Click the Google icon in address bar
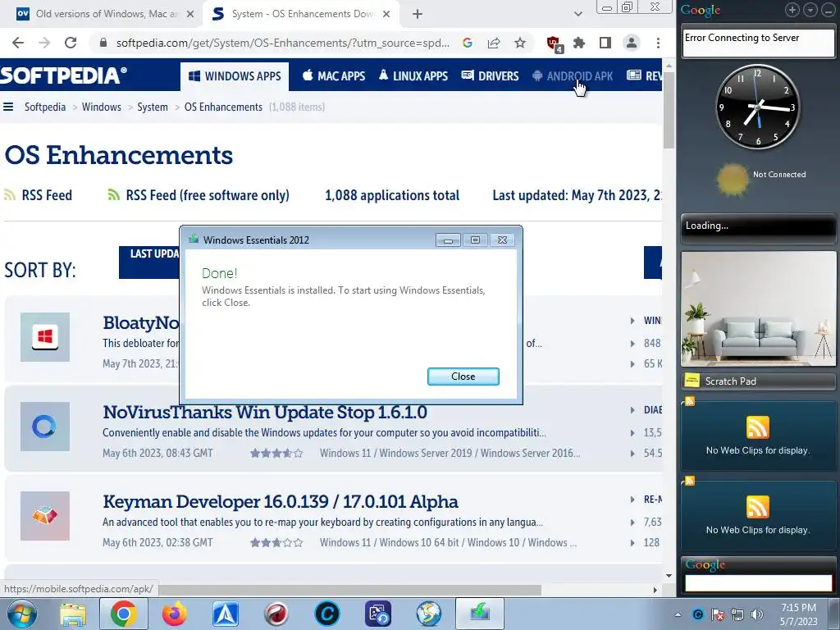The image size is (840, 630). (x=467, y=43)
